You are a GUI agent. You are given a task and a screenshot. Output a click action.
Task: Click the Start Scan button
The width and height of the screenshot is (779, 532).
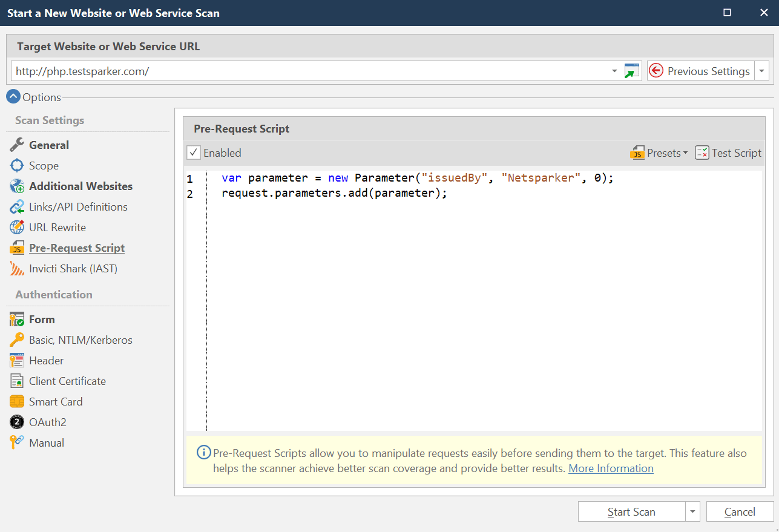click(x=631, y=512)
